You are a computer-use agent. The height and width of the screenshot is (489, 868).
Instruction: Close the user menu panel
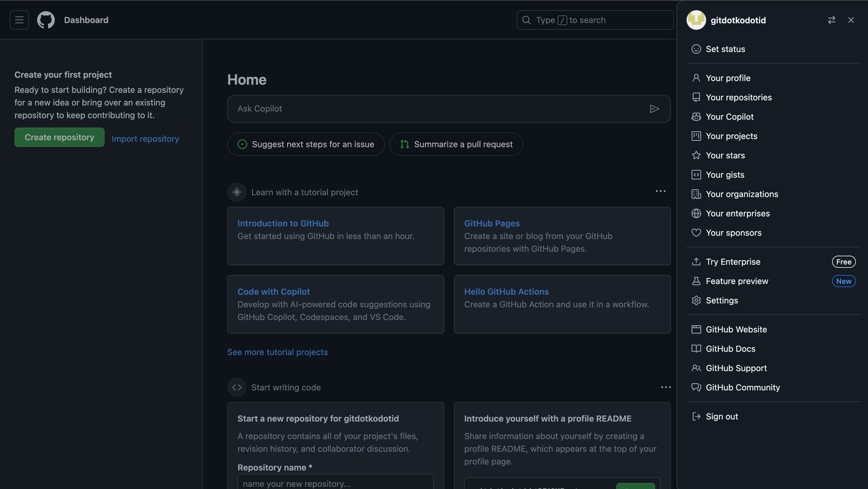851,20
